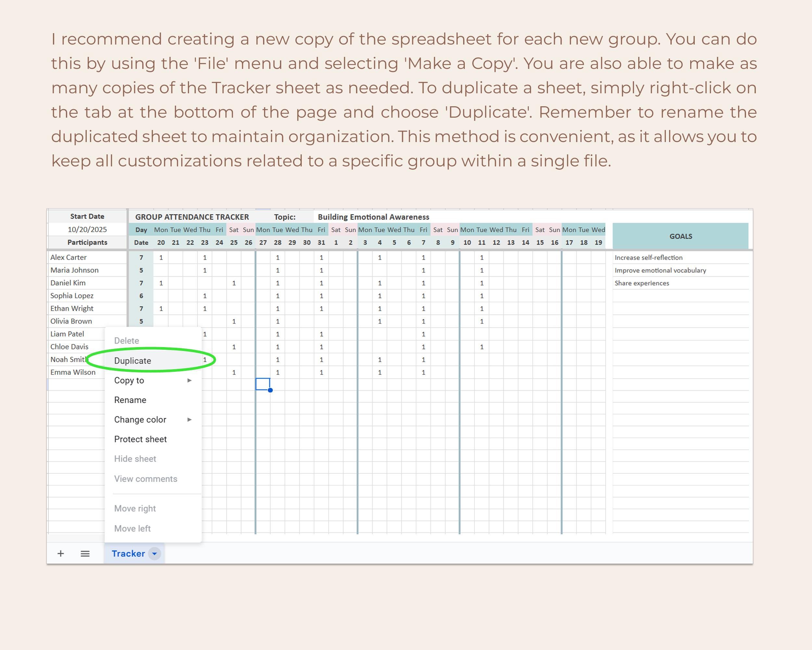
Task: Click Sophia Lopez's attendance total 6
Action: tap(141, 296)
